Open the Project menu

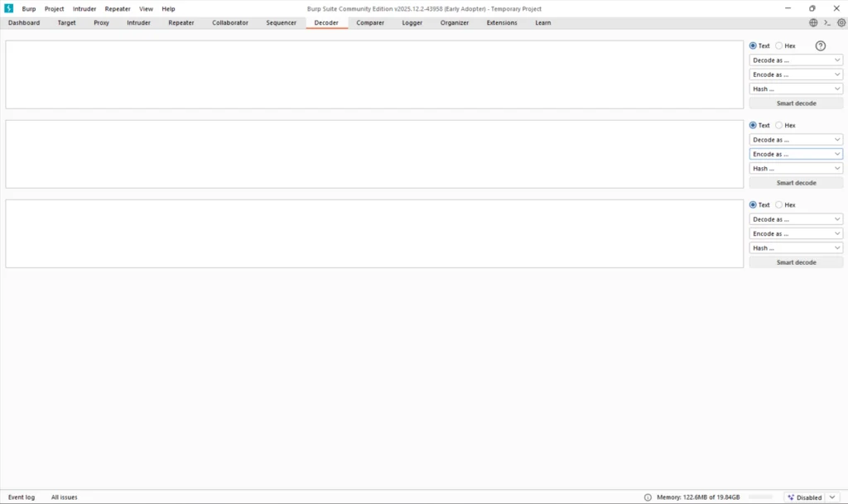click(x=54, y=8)
